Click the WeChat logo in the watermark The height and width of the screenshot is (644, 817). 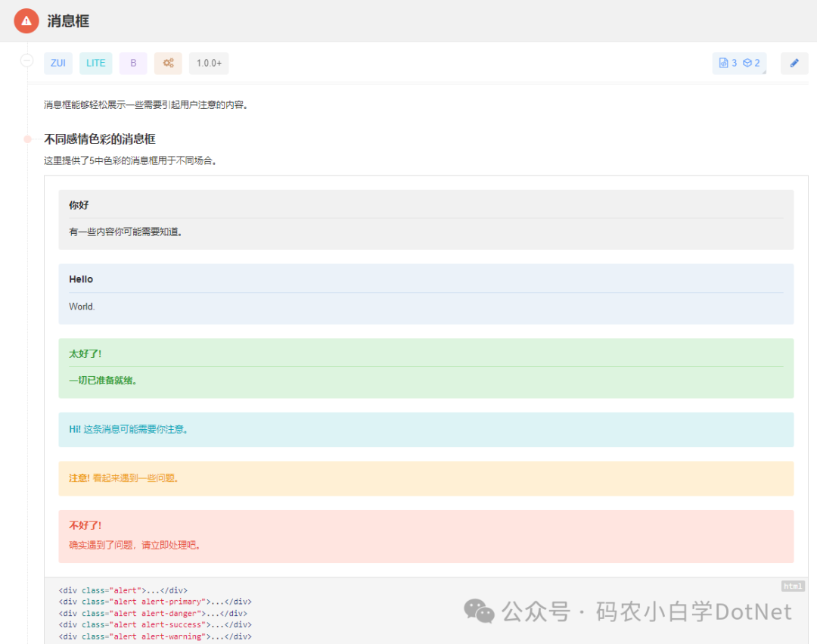point(479,611)
